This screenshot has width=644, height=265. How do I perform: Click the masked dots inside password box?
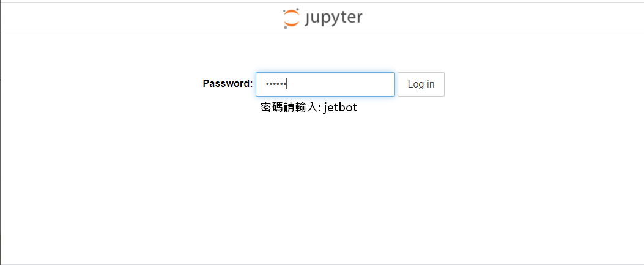[276, 84]
